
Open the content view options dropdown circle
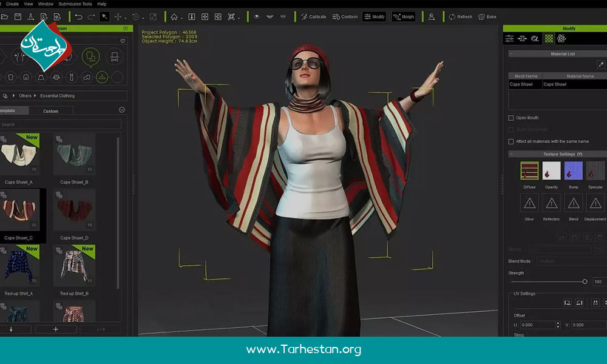(122, 110)
